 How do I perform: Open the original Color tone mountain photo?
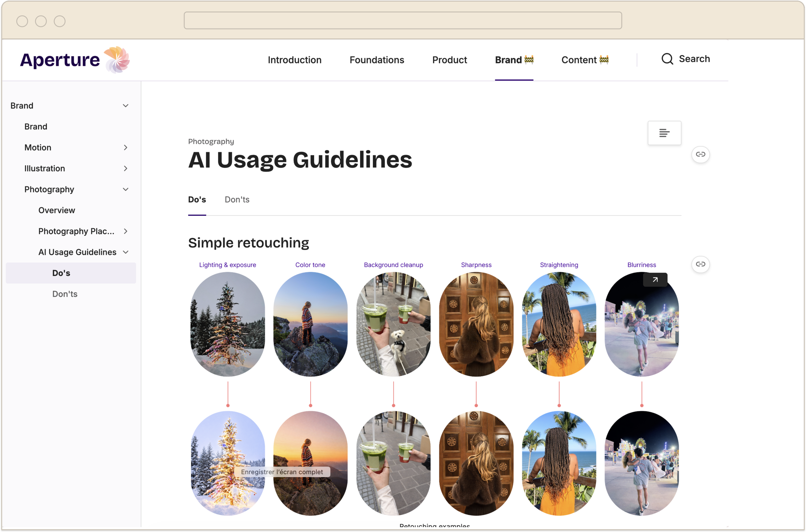coord(310,324)
